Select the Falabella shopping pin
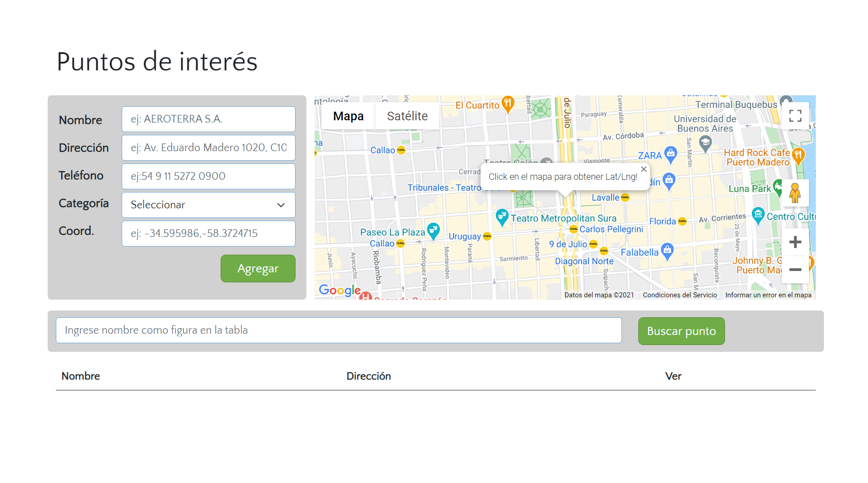The image size is (868, 483). 667,250
